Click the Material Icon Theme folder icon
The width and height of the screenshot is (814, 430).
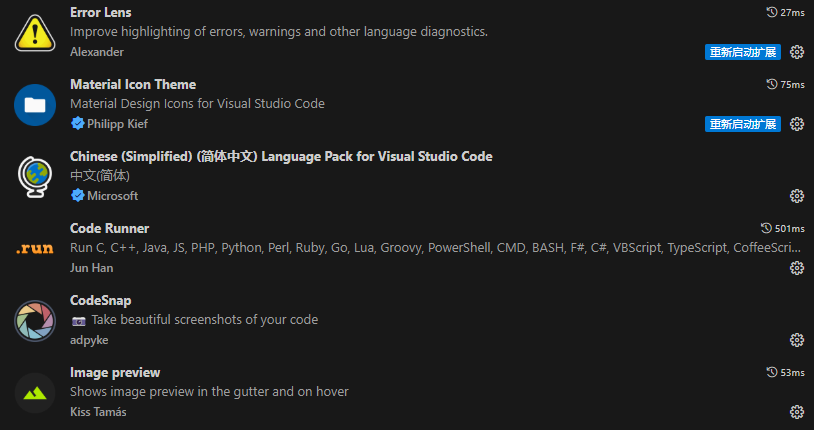pyautogui.click(x=35, y=105)
